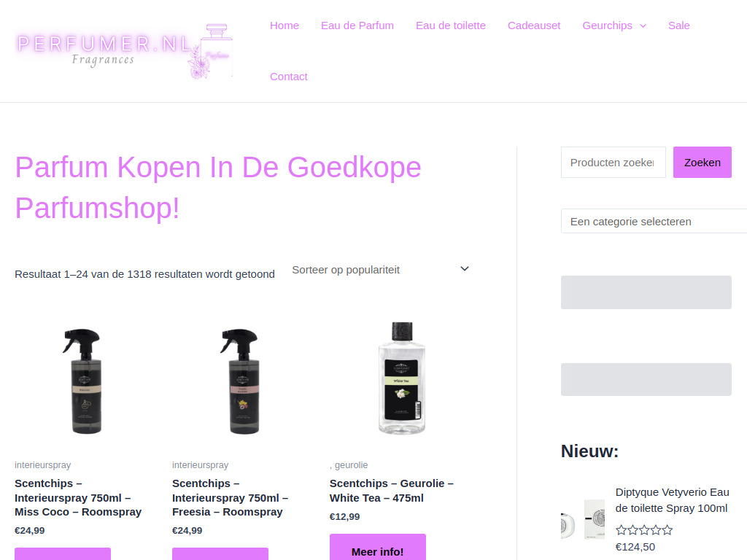Open the Sale page
This screenshot has height=560, width=747.
679,26
